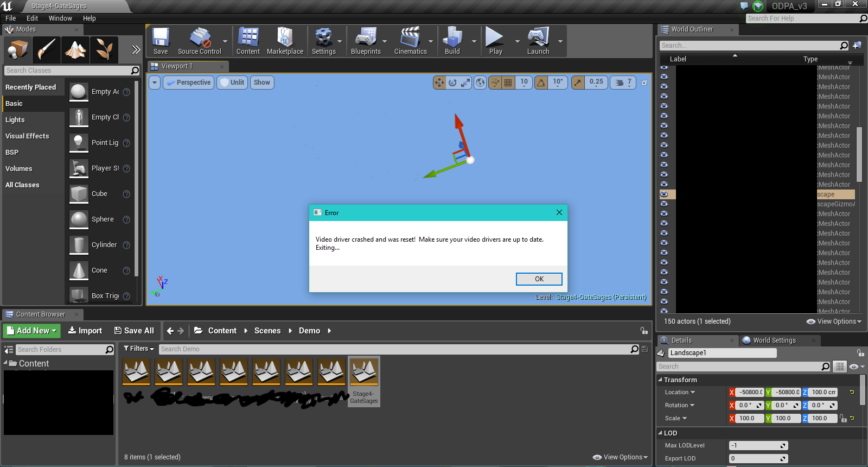
Task: Click Import in Content Browser
Action: pos(85,331)
